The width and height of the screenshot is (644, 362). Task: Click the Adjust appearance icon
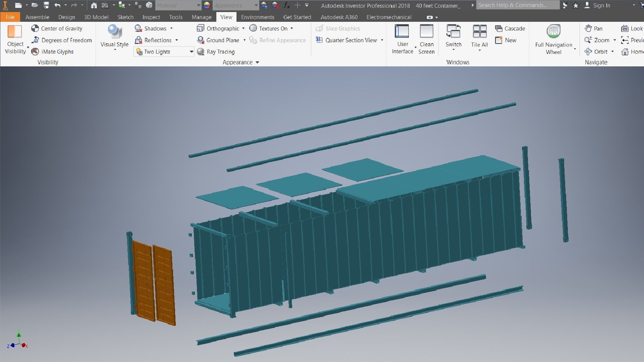pyautogui.click(x=264, y=5)
